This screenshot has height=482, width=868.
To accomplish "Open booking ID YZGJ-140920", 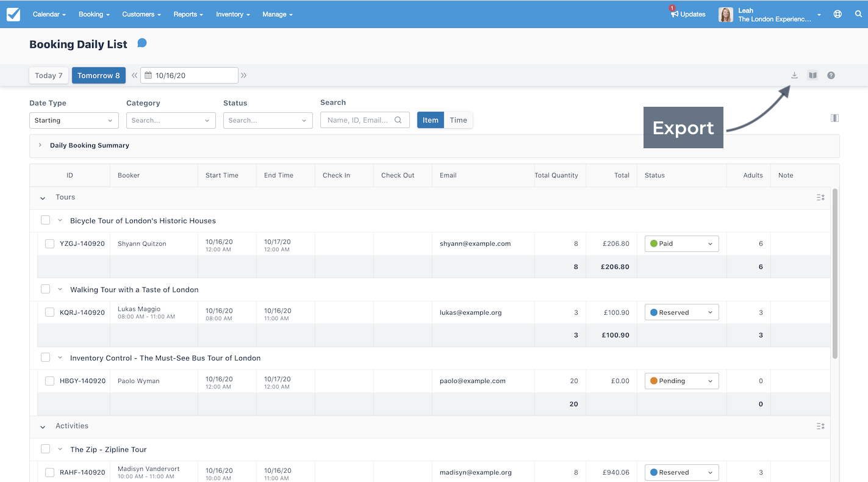I will tap(82, 243).
